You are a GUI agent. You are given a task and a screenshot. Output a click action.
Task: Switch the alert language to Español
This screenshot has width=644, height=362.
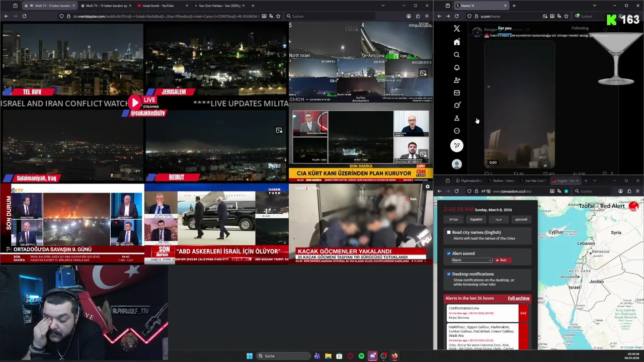click(476, 219)
